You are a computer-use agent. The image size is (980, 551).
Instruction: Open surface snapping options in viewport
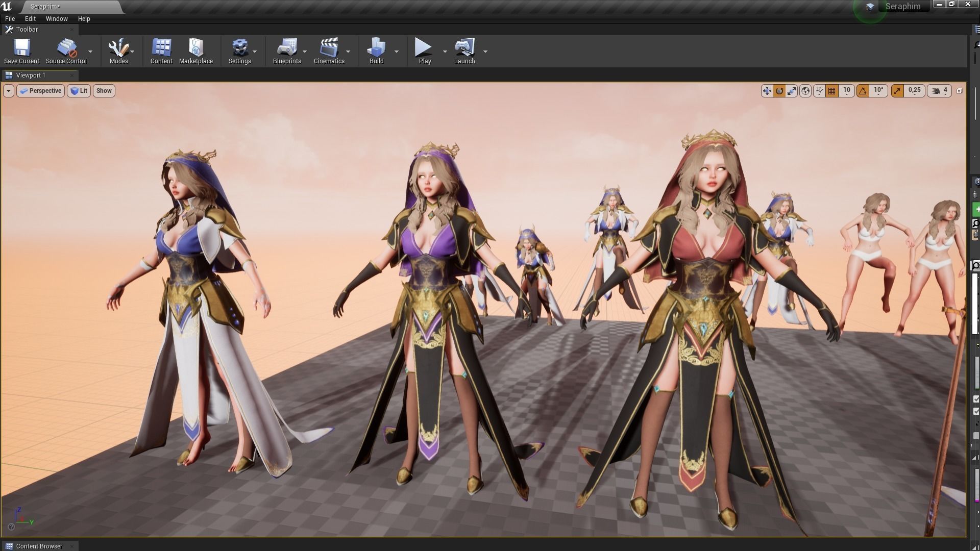[x=819, y=91]
